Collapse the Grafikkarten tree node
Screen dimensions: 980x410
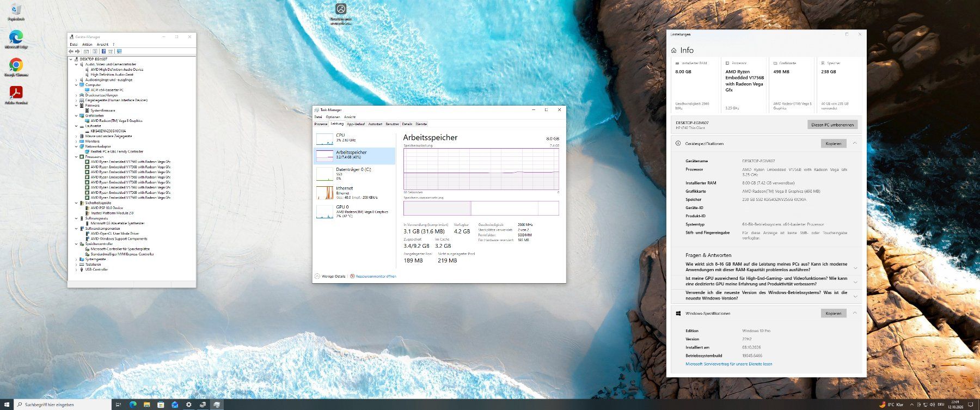76,116
